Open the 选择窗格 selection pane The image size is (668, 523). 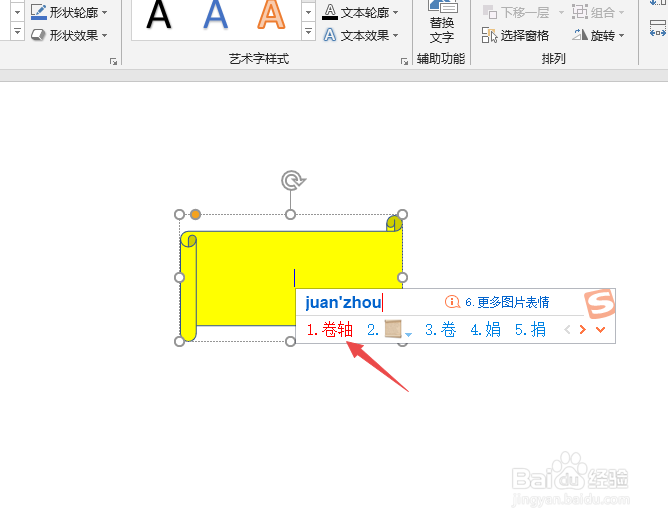515,35
